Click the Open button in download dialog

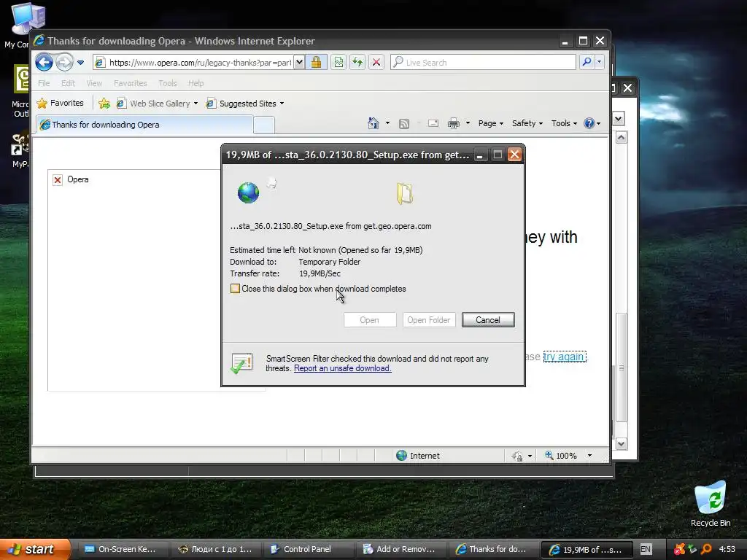pos(370,320)
